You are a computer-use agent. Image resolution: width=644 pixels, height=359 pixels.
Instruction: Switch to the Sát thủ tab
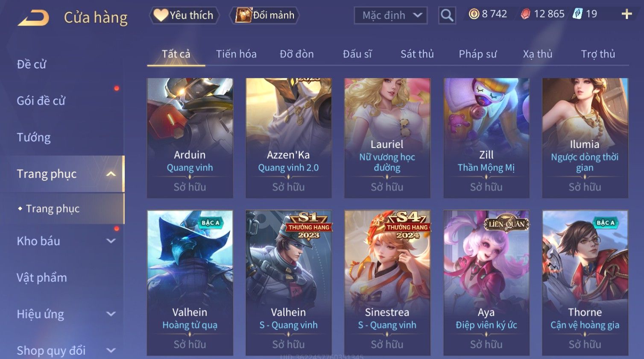pyautogui.click(x=417, y=54)
